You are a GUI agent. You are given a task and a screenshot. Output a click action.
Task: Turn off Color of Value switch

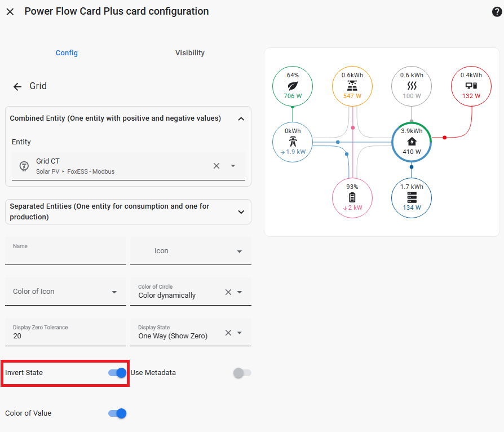(x=117, y=413)
